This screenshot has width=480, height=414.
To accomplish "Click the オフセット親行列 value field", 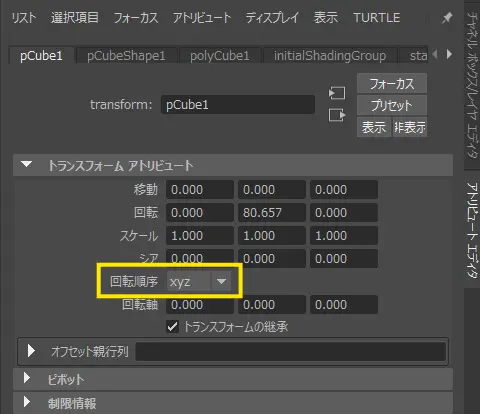I will point(290,351).
